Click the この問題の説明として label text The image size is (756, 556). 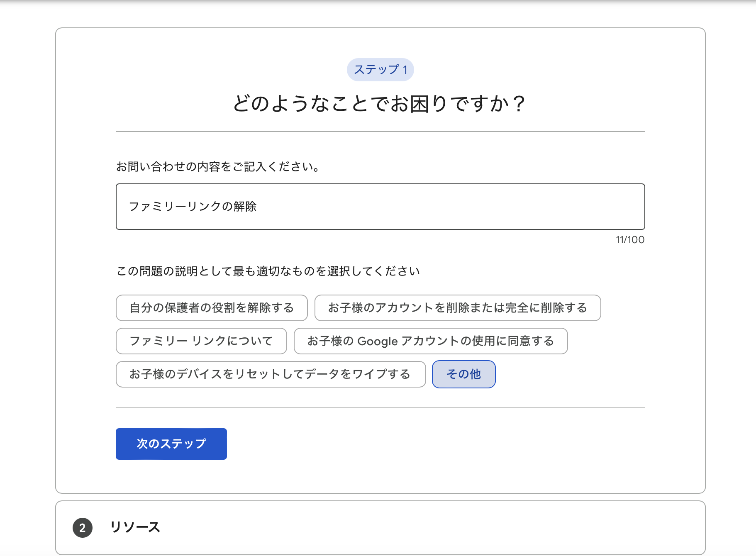click(268, 271)
